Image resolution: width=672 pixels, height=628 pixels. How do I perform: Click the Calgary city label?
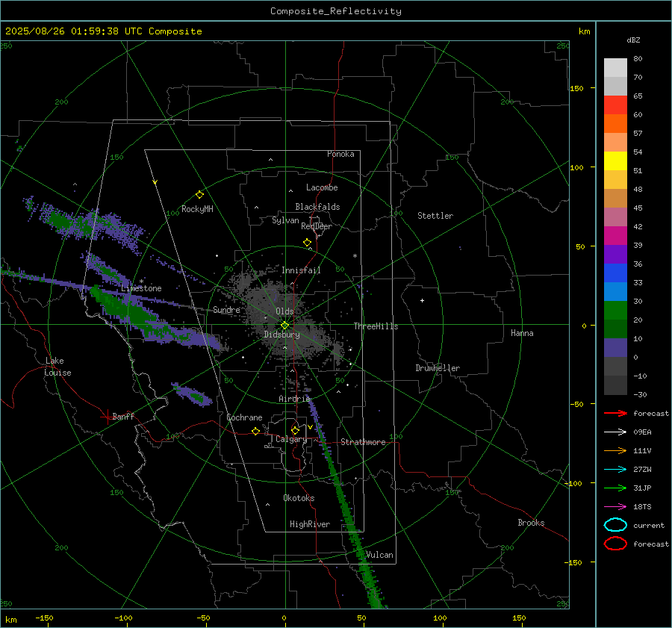(291, 439)
